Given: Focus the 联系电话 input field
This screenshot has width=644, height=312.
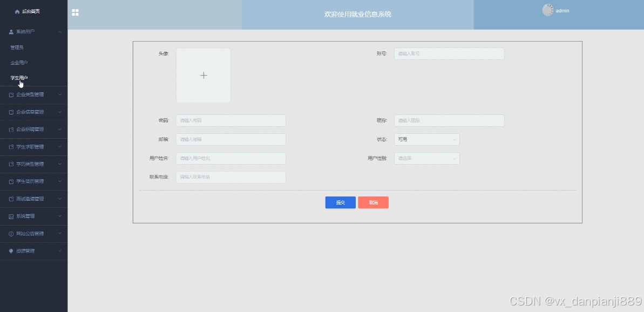Looking at the screenshot, I should tap(231, 178).
